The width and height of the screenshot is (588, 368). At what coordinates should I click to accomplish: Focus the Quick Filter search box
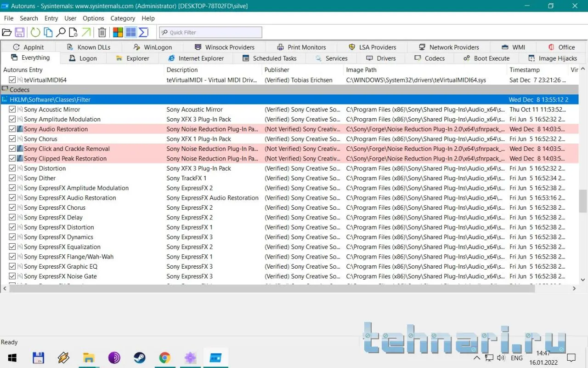pos(211,32)
